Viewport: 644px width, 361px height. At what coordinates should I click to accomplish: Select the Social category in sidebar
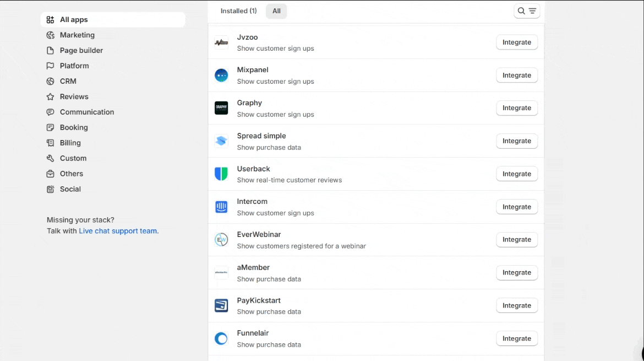[70, 189]
